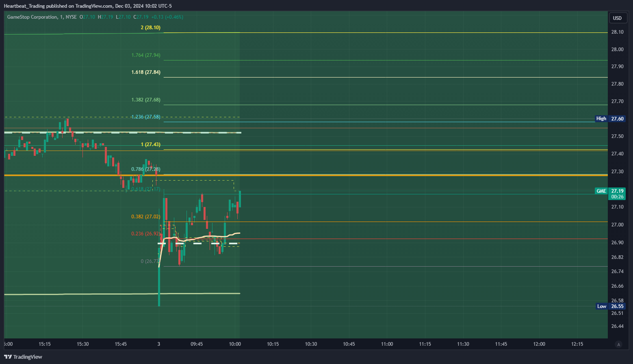
Task: Select the Fib label 1.382 (27.68)
Action: click(x=146, y=100)
